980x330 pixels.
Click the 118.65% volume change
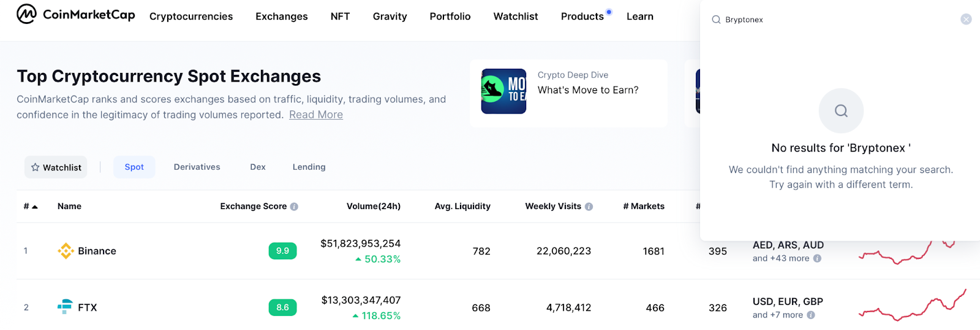coord(376,316)
